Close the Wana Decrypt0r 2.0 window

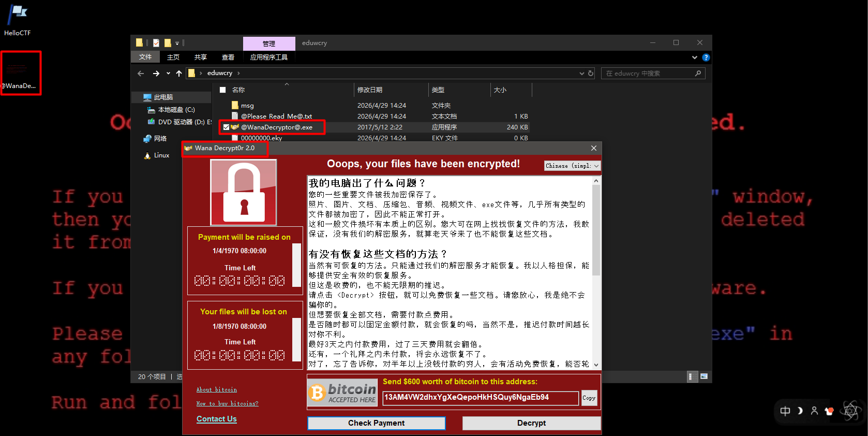pyautogui.click(x=594, y=148)
